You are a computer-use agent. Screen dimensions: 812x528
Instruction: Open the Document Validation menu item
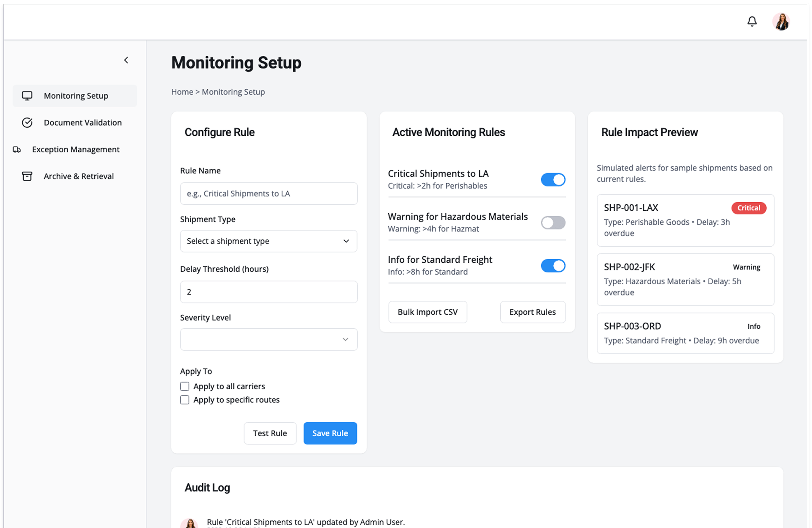[x=82, y=123]
